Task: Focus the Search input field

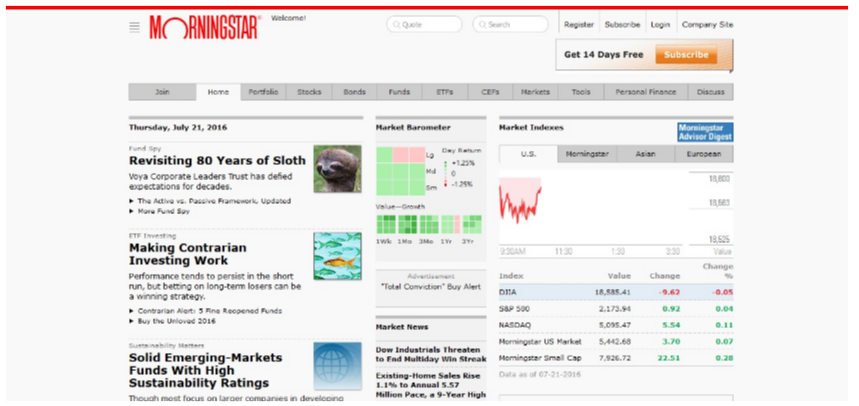Action: (510, 25)
